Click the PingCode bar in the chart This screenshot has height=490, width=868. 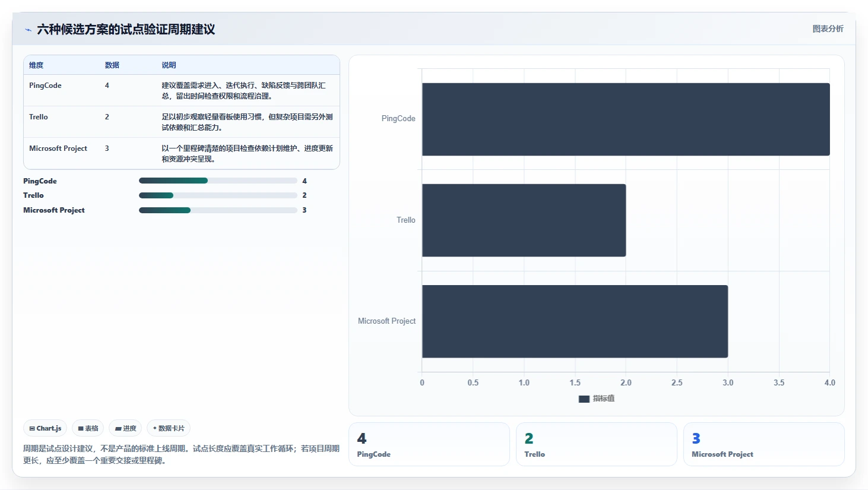(626, 119)
